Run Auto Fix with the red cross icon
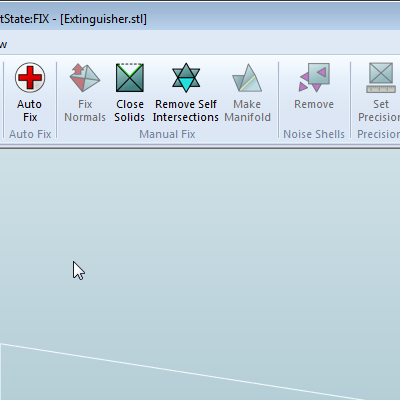Screen dimensions: 400x400 30,92
